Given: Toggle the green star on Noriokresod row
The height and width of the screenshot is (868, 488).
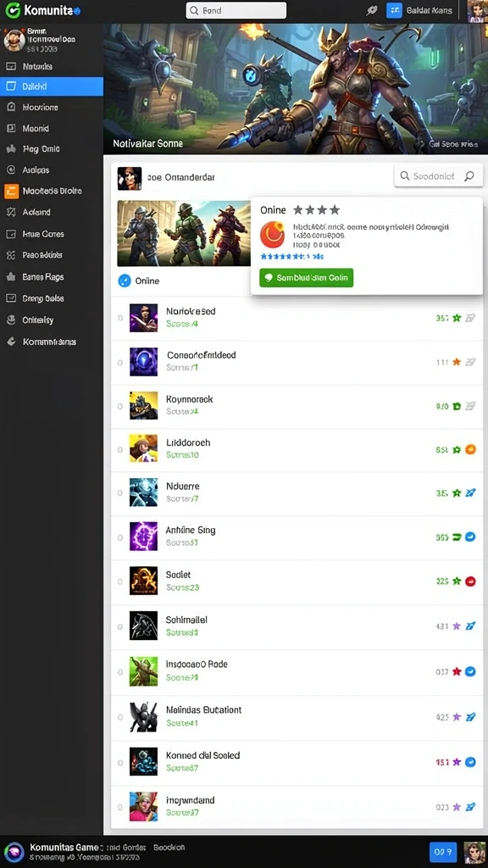Looking at the screenshot, I should [457, 318].
